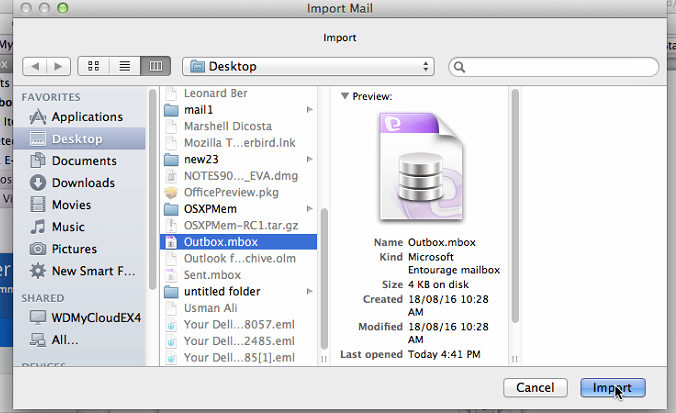Select Pictures in the sidebar
This screenshot has height=413, width=676.
[74, 249]
